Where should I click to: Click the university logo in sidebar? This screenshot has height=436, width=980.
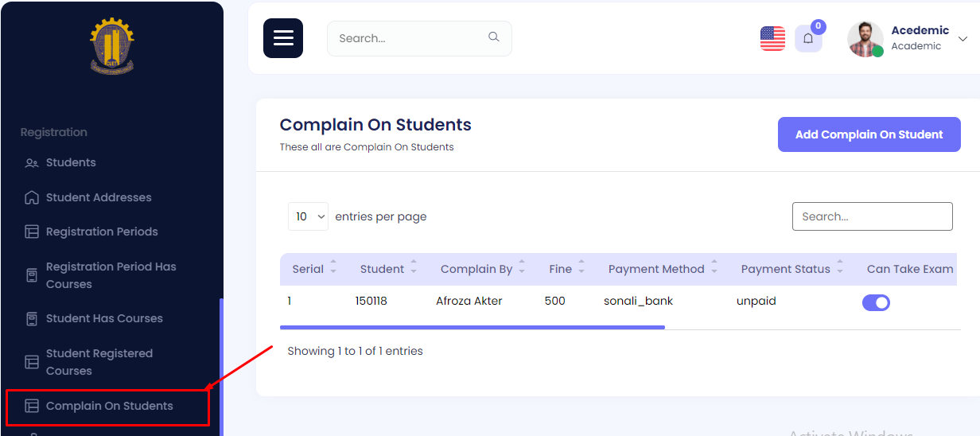[112, 45]
